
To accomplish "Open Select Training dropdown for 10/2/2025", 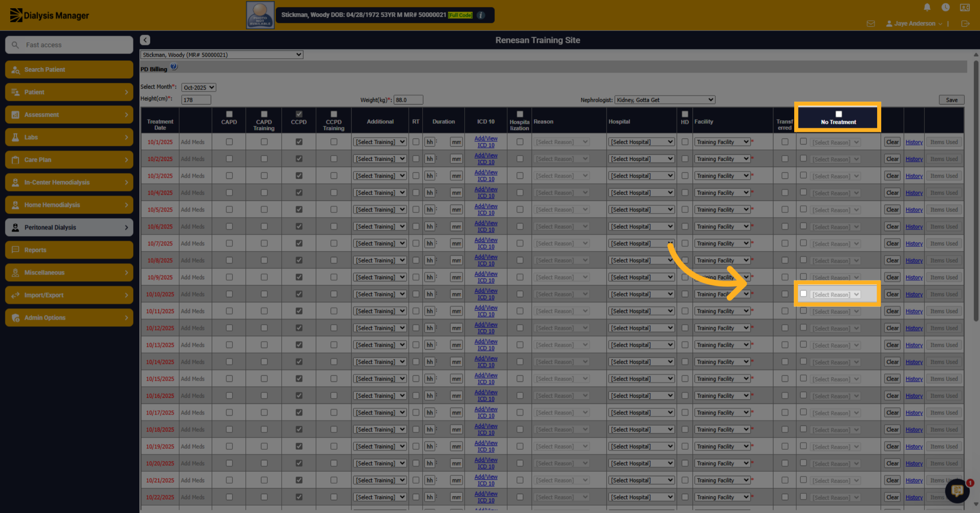I will point(380,159).
